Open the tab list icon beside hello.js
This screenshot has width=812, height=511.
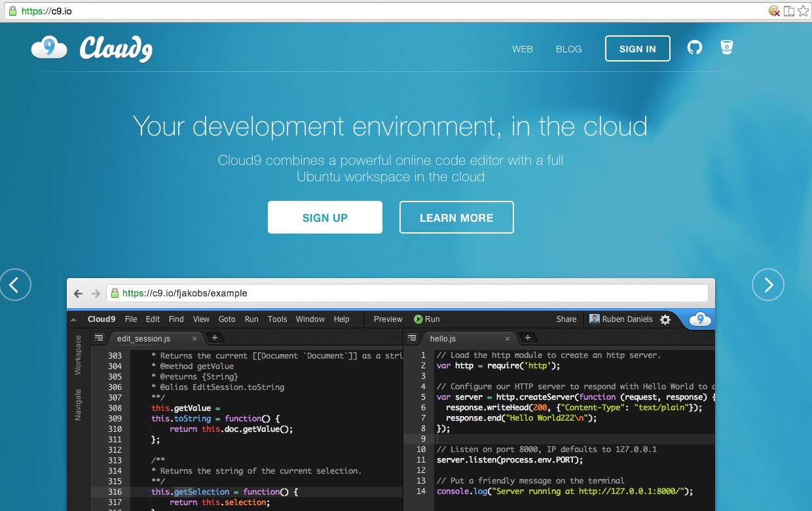(412, 338)
